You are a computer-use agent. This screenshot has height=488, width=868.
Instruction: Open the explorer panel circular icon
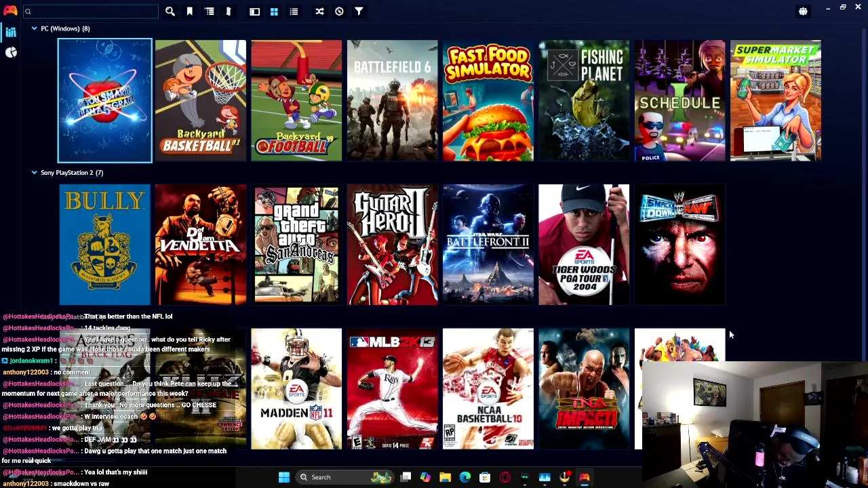(x=339, y=11)
